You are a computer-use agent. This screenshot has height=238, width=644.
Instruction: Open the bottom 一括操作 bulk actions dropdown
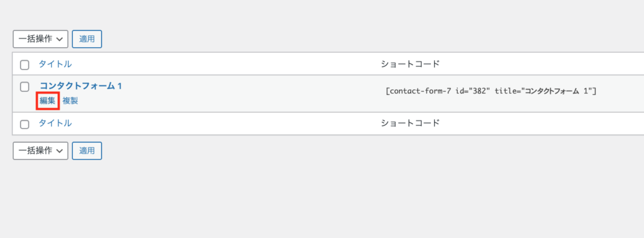(x=41, y=151)
